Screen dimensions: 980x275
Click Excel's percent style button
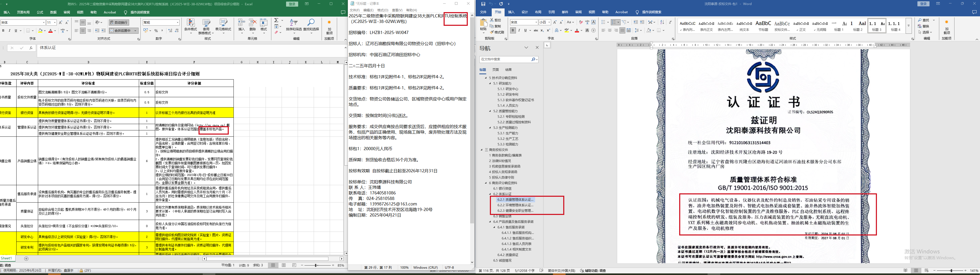coord(156,31)
